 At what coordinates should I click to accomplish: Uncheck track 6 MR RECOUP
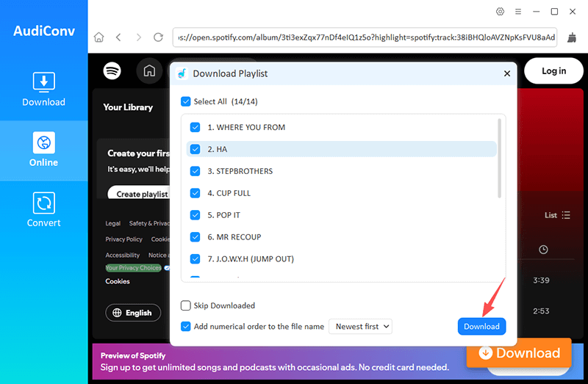195,236
